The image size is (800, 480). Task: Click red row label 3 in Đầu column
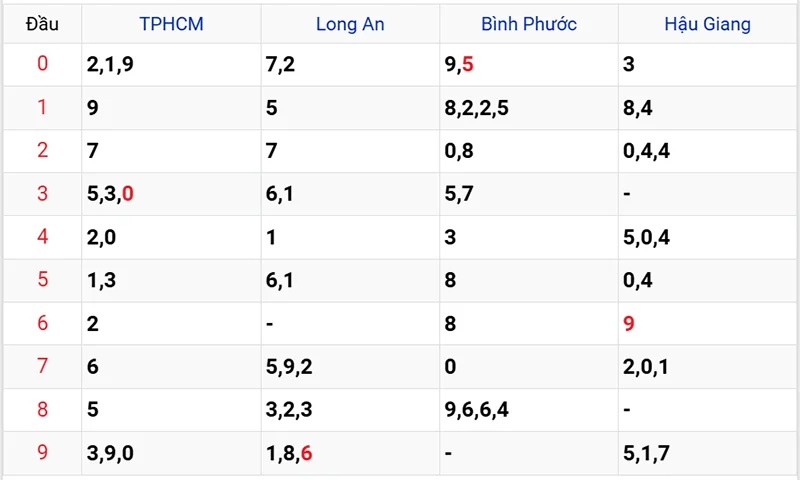click(x=42, y=194)
